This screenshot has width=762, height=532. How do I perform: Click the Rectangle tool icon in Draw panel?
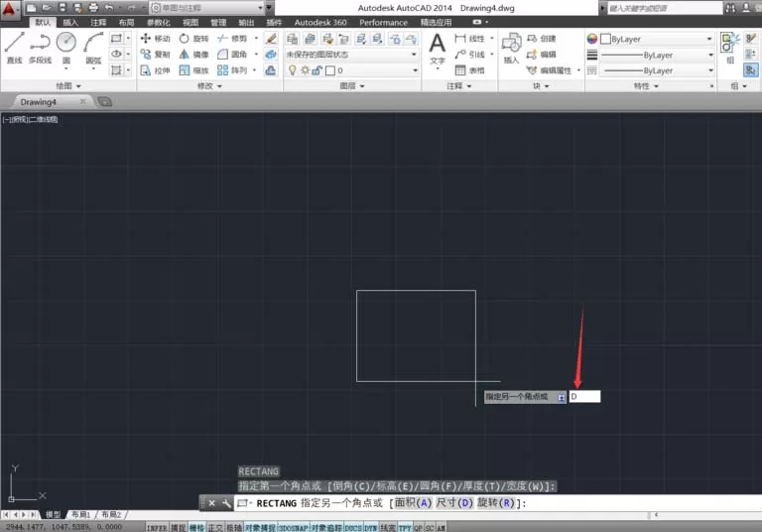[x=116, y=38]
